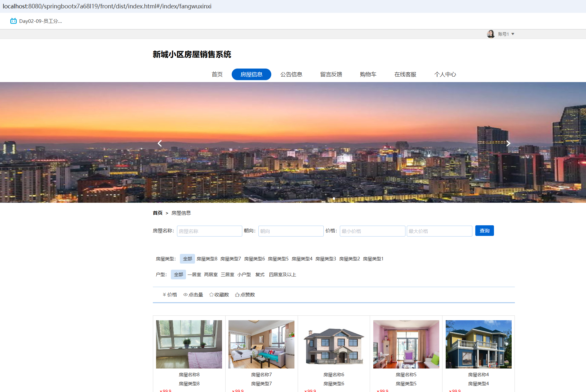Sort listings by 收藏数 star icon
Viewport: 586px width, 392px height.
tap(211, 294)
